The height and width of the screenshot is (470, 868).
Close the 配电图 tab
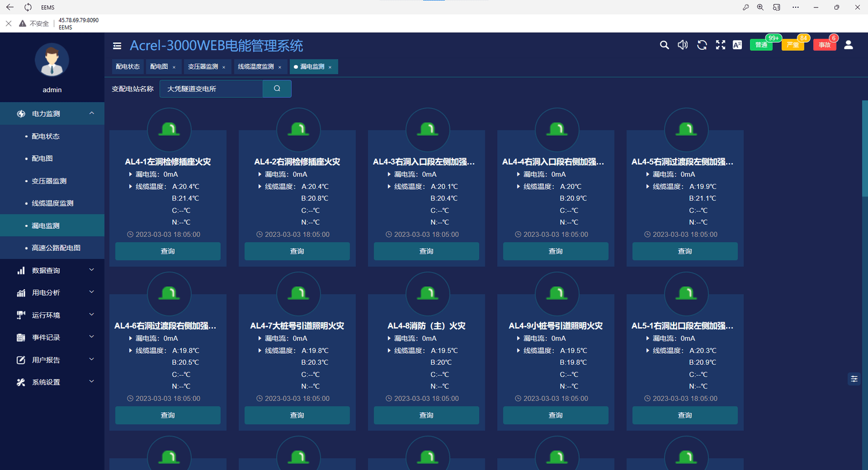[174, 67]
